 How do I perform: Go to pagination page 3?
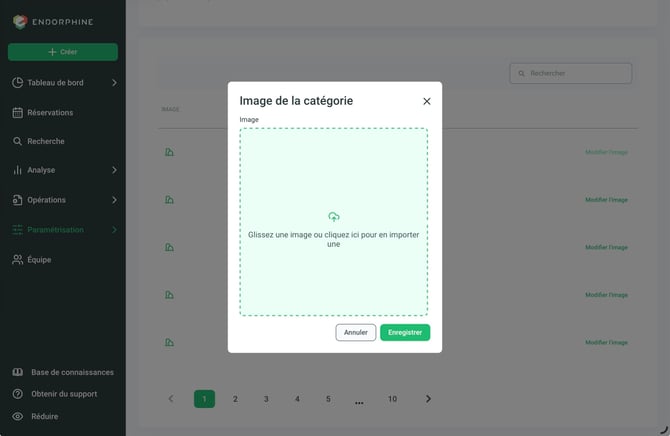266,399
